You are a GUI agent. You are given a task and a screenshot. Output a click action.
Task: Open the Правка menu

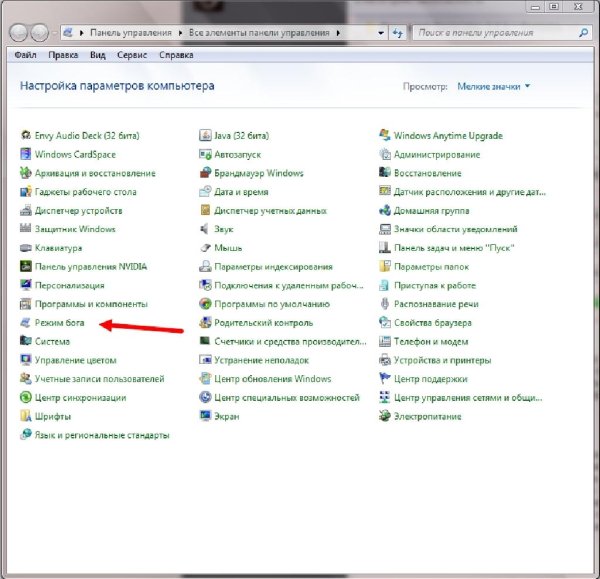click(x=63, y=55)
